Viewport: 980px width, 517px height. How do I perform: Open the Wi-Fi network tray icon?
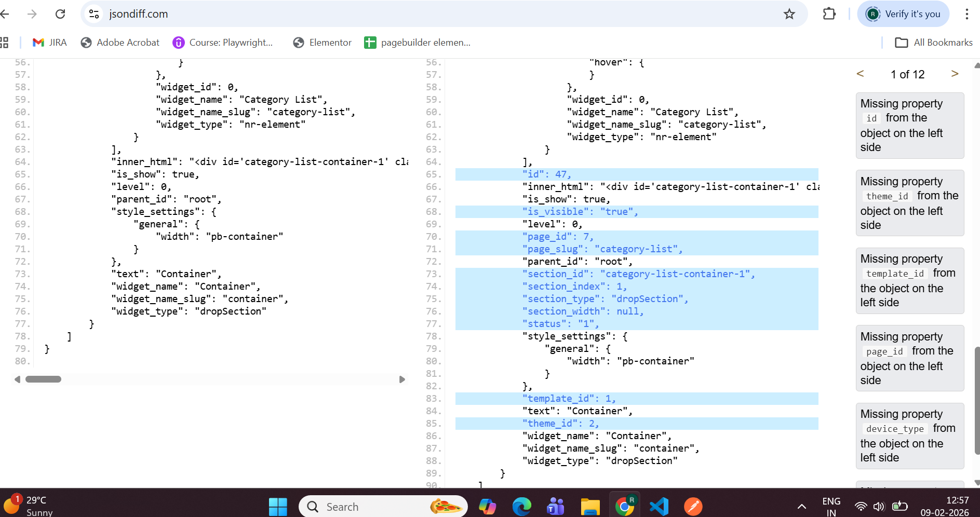pyautogui.click(x=861, y=507)
